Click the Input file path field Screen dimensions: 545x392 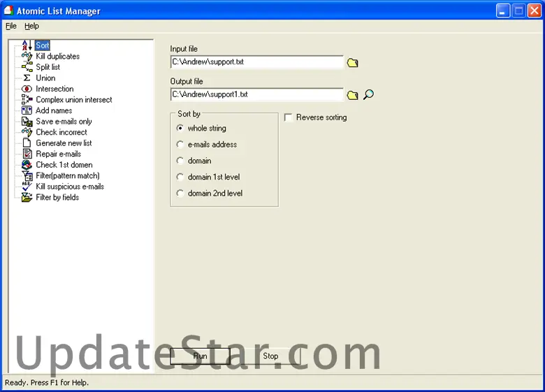(257, 62)
